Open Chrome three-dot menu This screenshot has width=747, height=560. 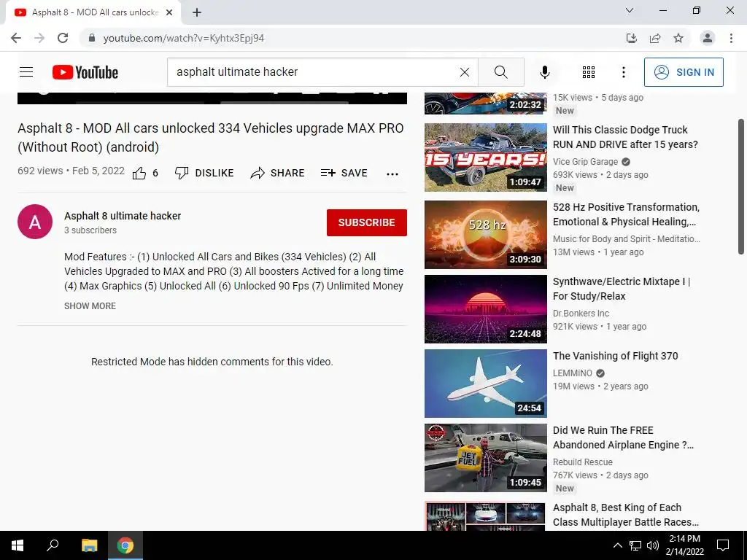(731, 38)
